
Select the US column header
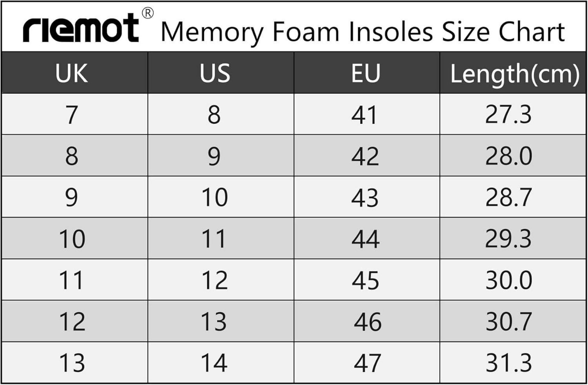(x=215, y=73)
